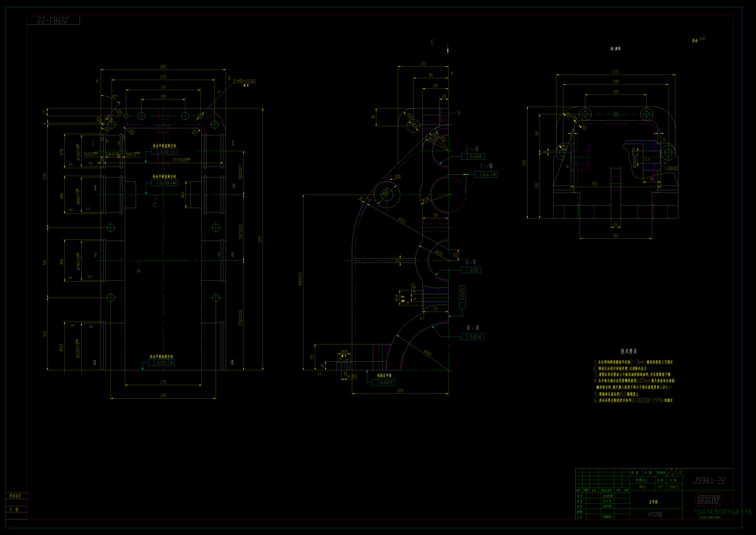756x535 pixels.
Task: Click the E view direction label
Action: (x=432, y=42)
